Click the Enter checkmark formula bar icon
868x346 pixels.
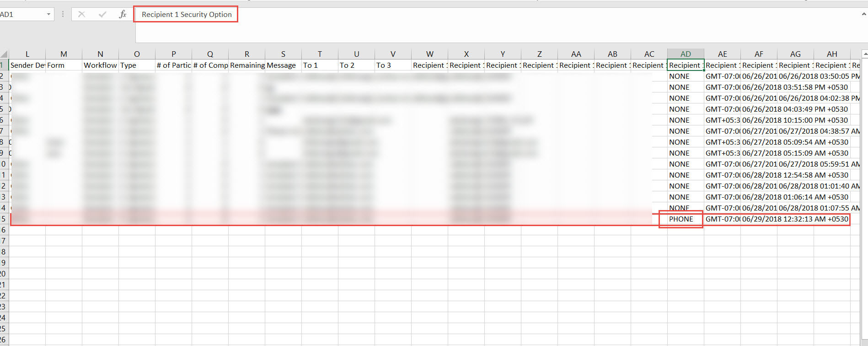point(102,15)
